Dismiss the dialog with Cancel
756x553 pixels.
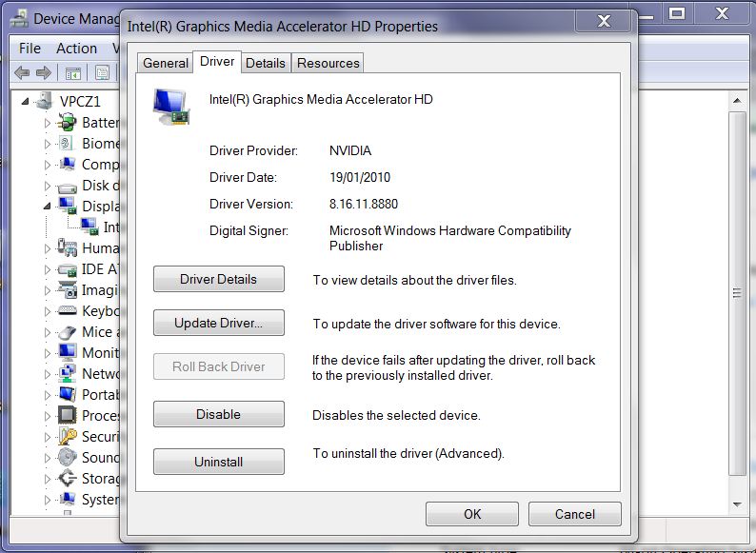pos(575,514)
